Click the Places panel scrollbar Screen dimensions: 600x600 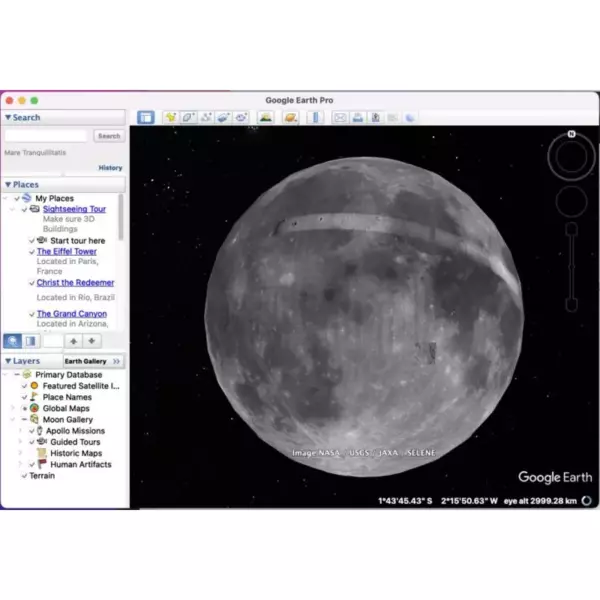[121, 217]
